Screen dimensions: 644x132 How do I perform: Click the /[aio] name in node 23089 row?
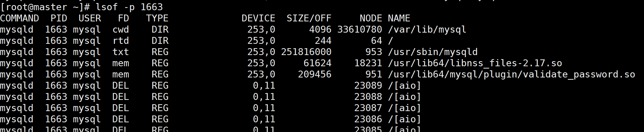click(404, 86)
